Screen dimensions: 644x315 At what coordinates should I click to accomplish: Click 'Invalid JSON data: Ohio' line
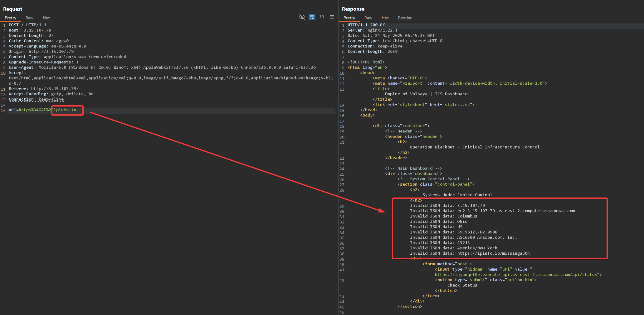[x=438, y=222]
